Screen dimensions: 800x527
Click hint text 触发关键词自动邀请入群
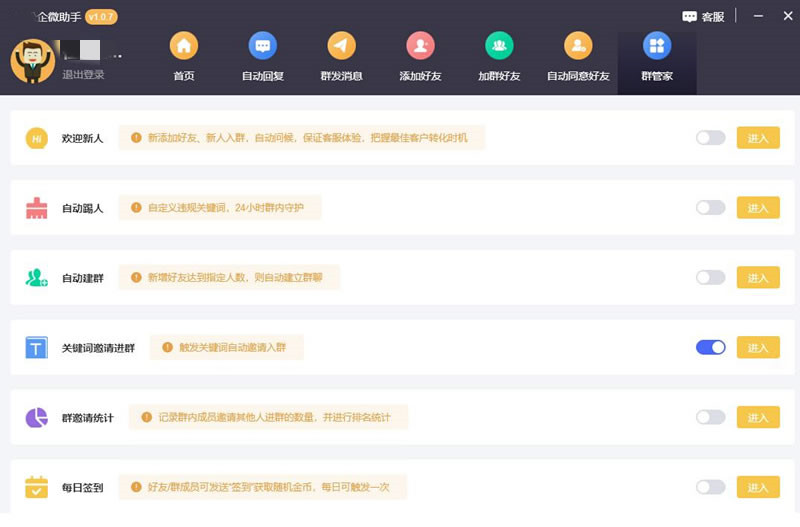[232, 347]
